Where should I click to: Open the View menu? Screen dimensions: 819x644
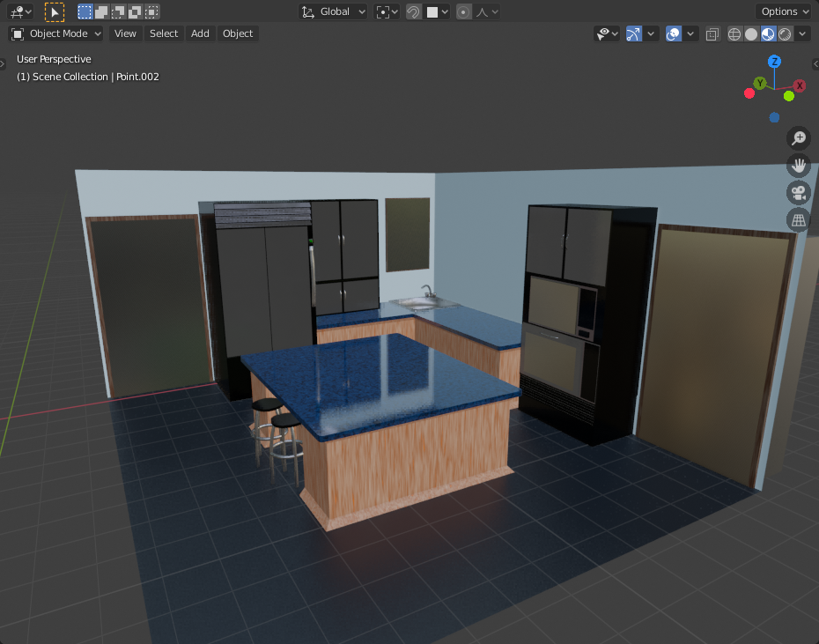coord(125,33)
